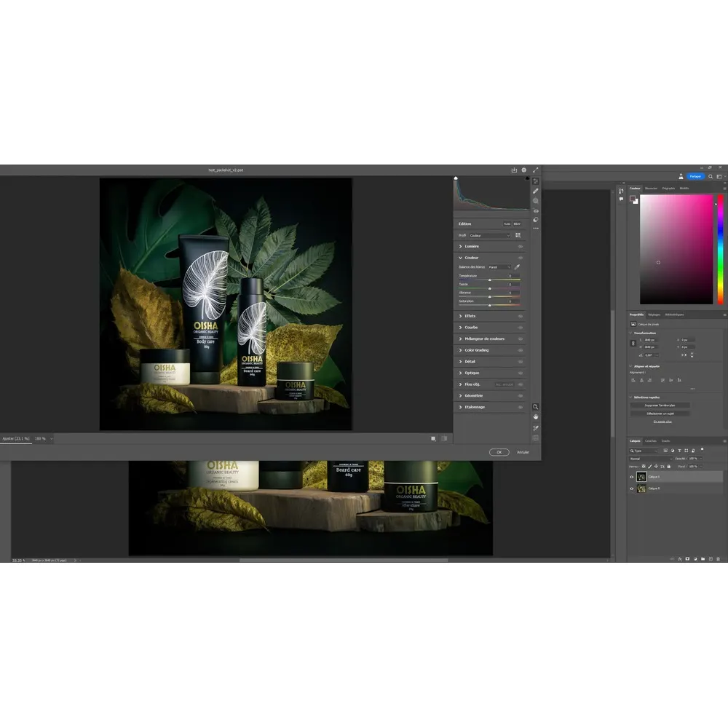Switch to the Réglages tab
This screenshot has height=728, width=728.
click(x=654, y=314)
